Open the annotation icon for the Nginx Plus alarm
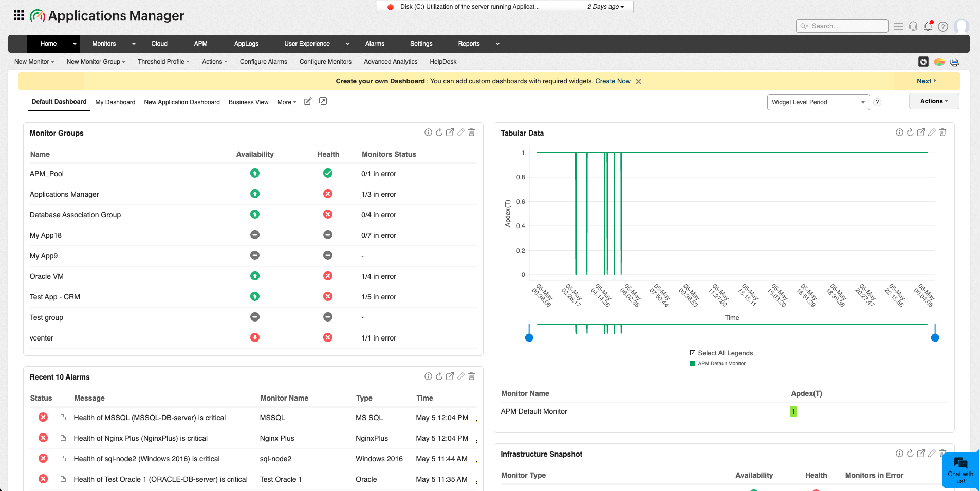 [x=63, y=438]
